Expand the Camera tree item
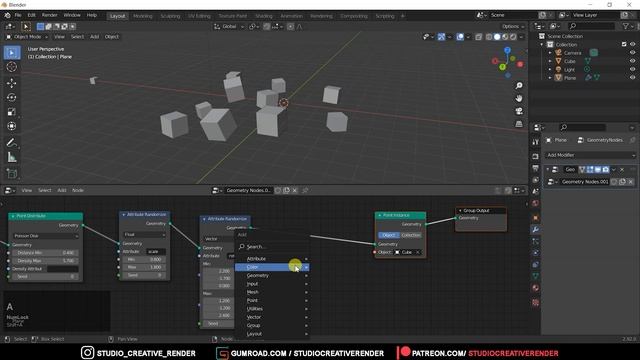The width and height of the screenshot is (640, 360). tap(550, 53)
